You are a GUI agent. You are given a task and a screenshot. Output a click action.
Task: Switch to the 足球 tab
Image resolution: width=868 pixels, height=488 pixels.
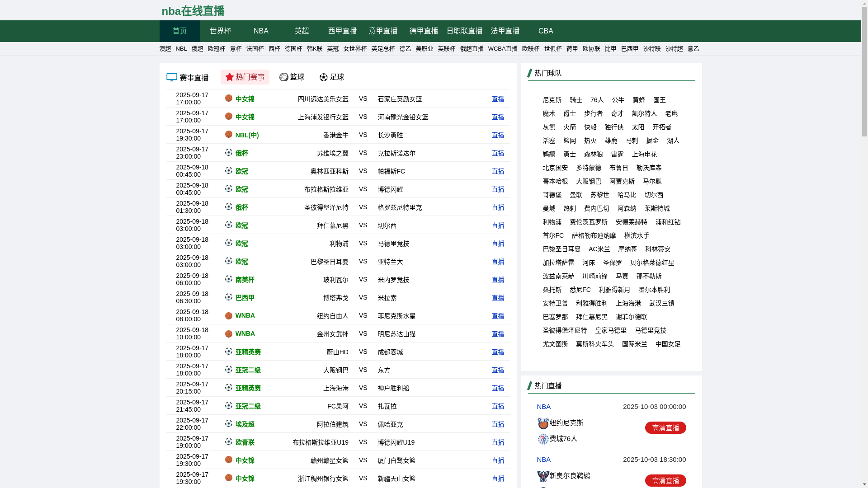pyautogui.click(x=332, y=77)
